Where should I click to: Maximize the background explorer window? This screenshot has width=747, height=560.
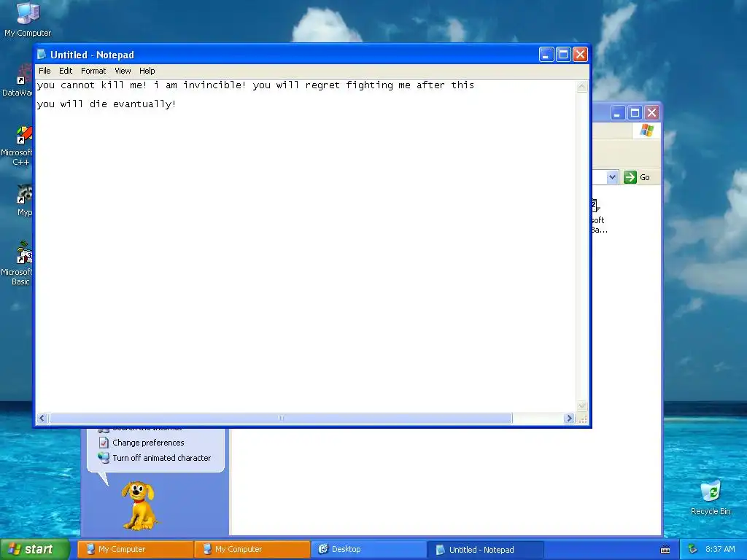click(635, 113)
